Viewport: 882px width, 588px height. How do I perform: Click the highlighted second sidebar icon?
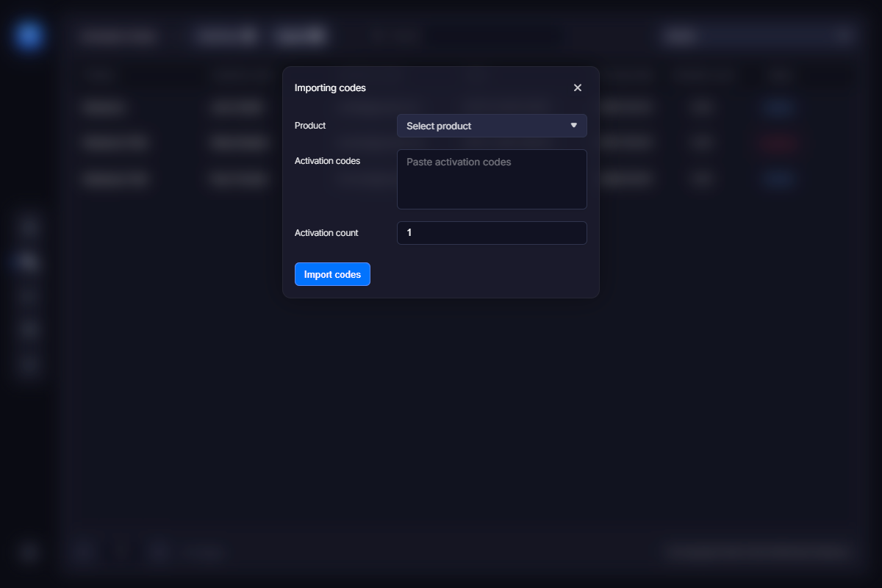[x=29, y=261]
